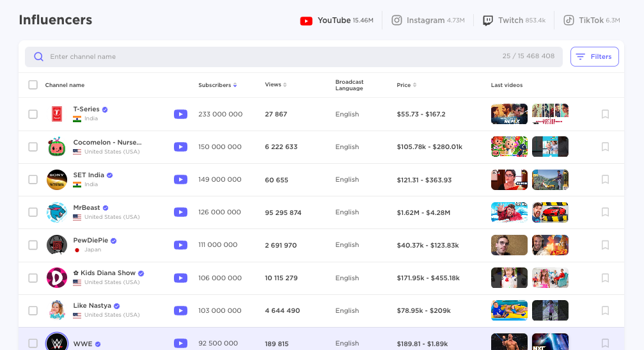Screen dimensions: 644x350
Task: Sort the list by Price
Action: (406, 85)
